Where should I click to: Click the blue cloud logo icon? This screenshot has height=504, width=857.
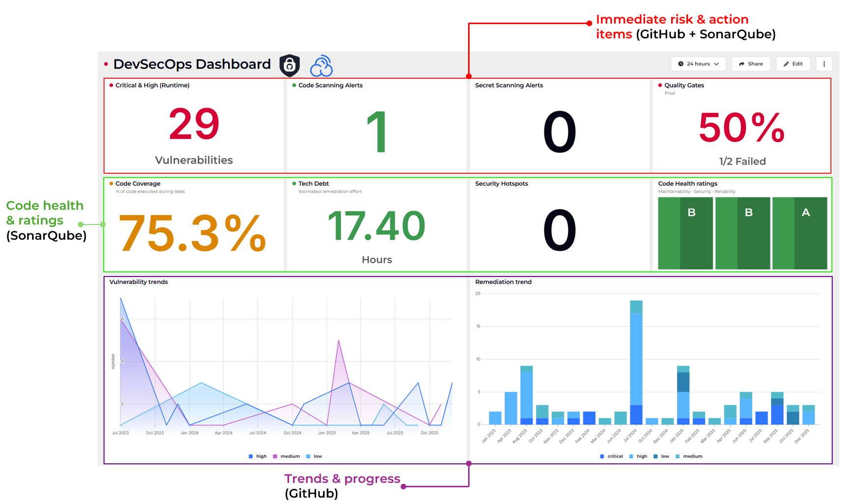tap(322, 66)
